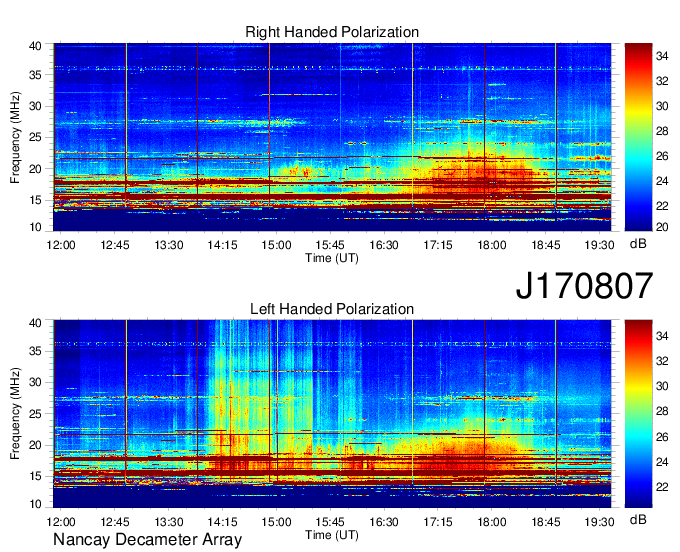Select the 18:45 tick on Right Handed time axis

(x=546, y=245)
